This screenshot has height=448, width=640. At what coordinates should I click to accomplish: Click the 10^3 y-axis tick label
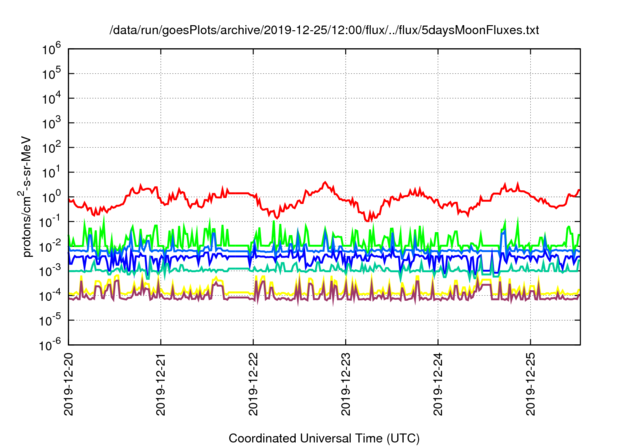[x=51, y=123]
